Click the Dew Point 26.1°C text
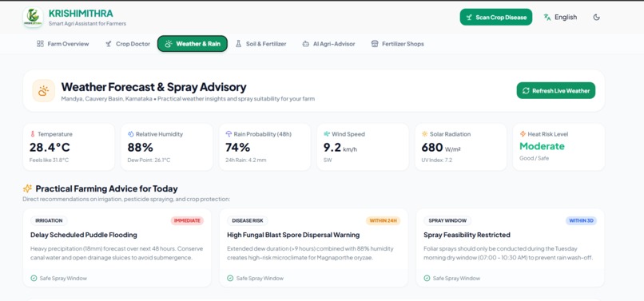Image resolution: width=644 pixels, height=301 pixels. tap(149, 160)
